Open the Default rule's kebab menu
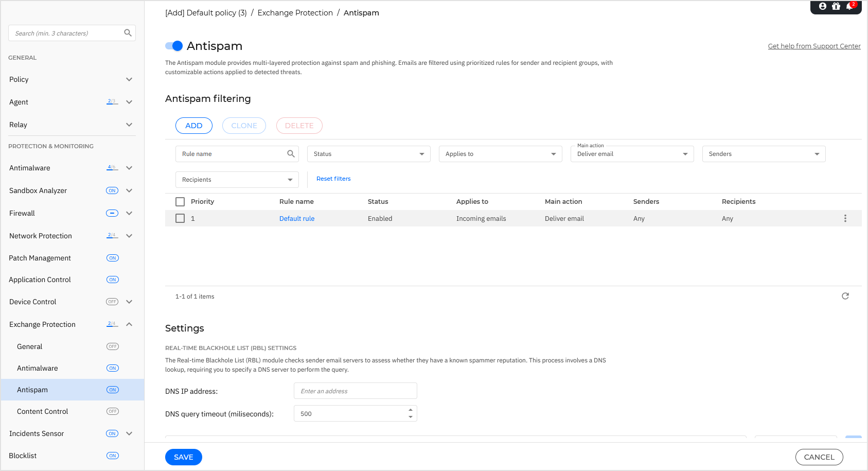 tap(845, 218)
